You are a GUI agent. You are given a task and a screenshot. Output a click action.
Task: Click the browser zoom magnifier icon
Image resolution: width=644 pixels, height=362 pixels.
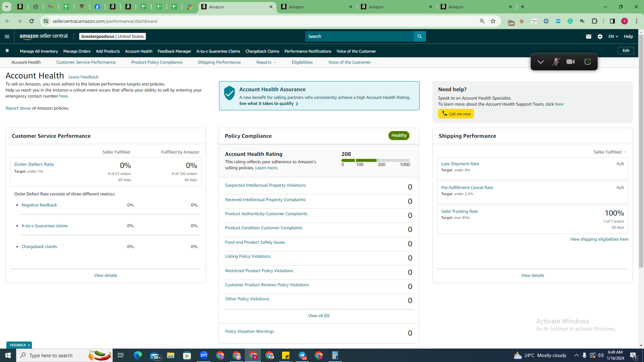coord(482,21)
